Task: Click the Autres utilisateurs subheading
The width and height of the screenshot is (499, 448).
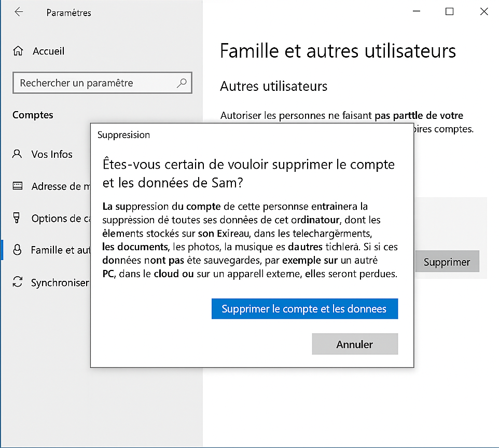Action: click(274, 86)
